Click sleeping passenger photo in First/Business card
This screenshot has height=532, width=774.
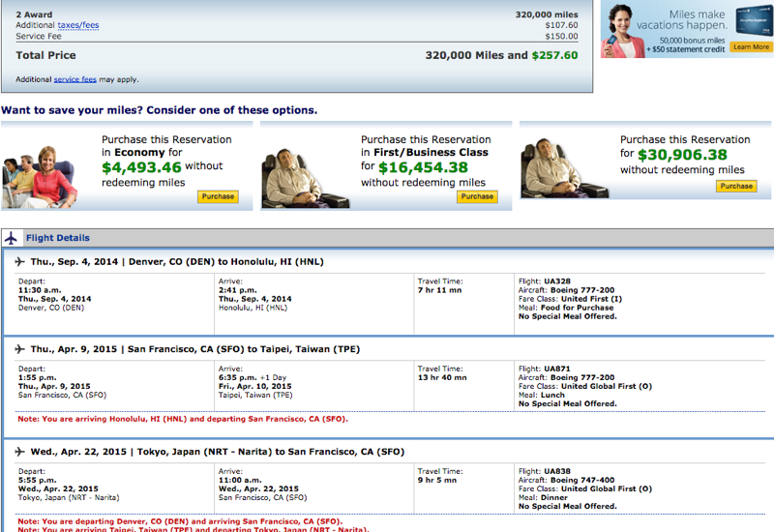(305, 178)
